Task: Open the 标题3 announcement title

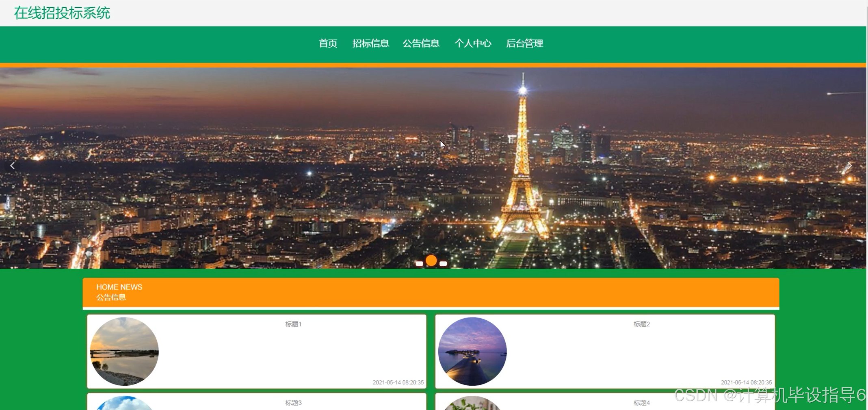Action: 293,403
